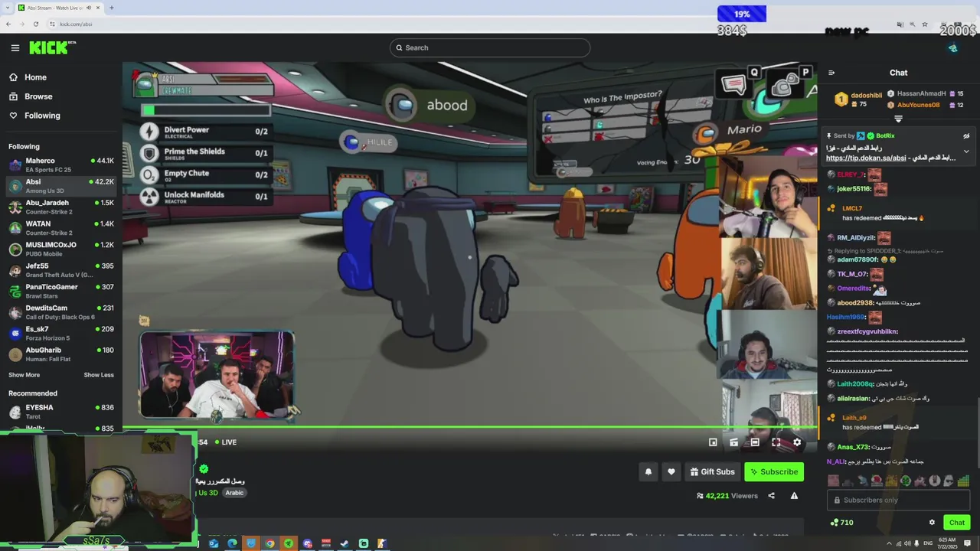
Task: Click the Arabic language tag
Action: (x=234, y=493)
